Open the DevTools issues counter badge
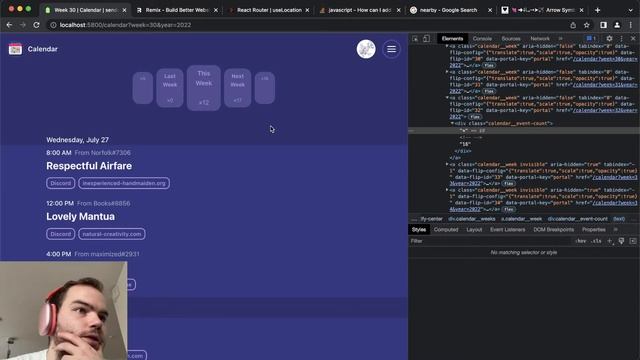 coord(591,38)
